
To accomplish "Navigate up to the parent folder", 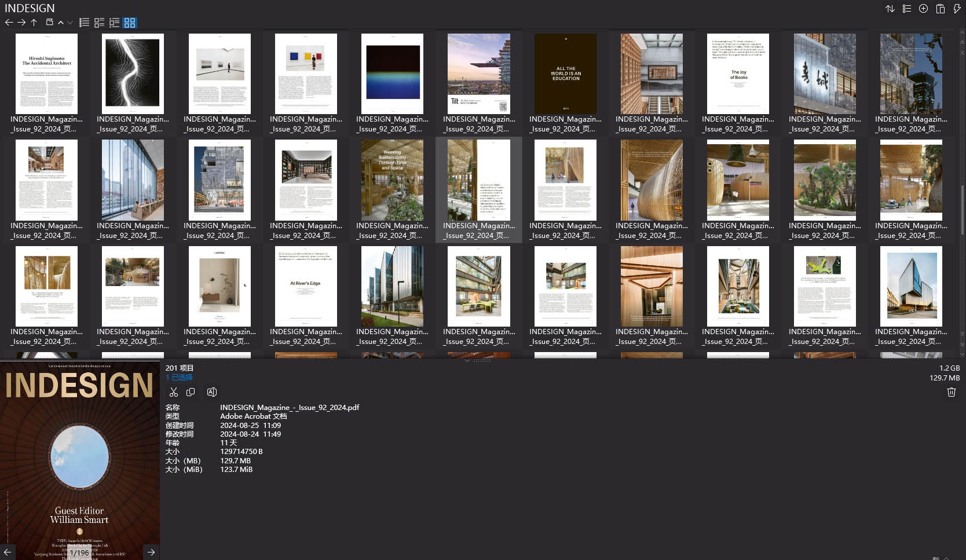I will click(34, 23).
